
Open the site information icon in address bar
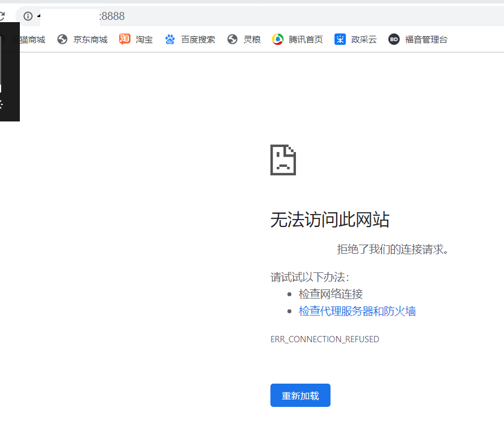(x=28, y=16)
